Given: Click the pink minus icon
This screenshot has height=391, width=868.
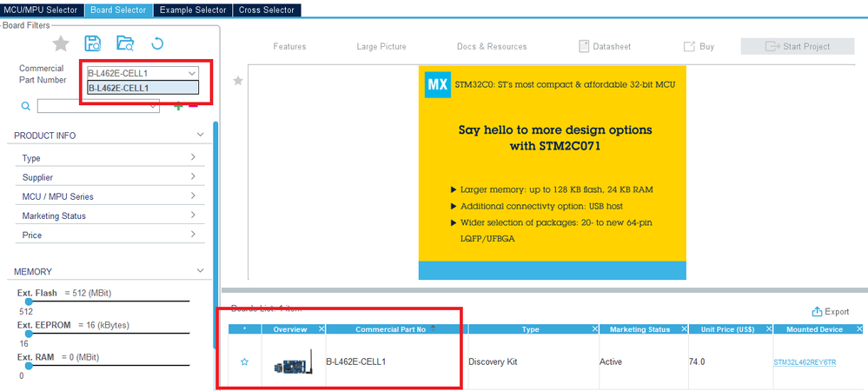Looking at the screenshot, I should tap(193, 105).
